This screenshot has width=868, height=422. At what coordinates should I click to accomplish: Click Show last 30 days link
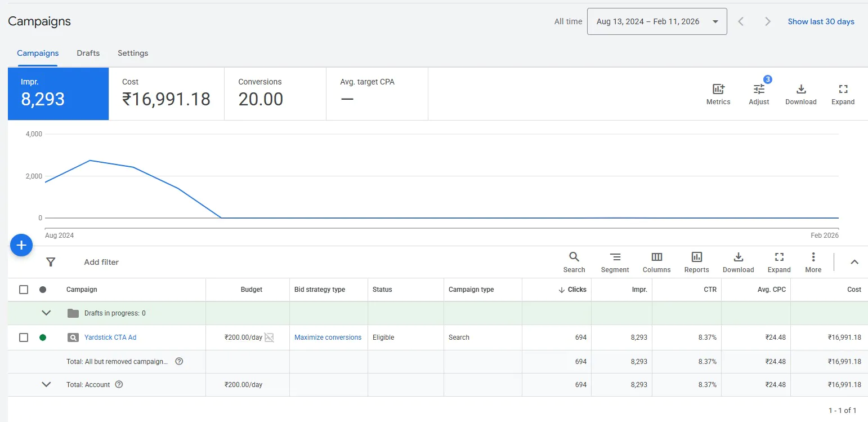[821, 21]
